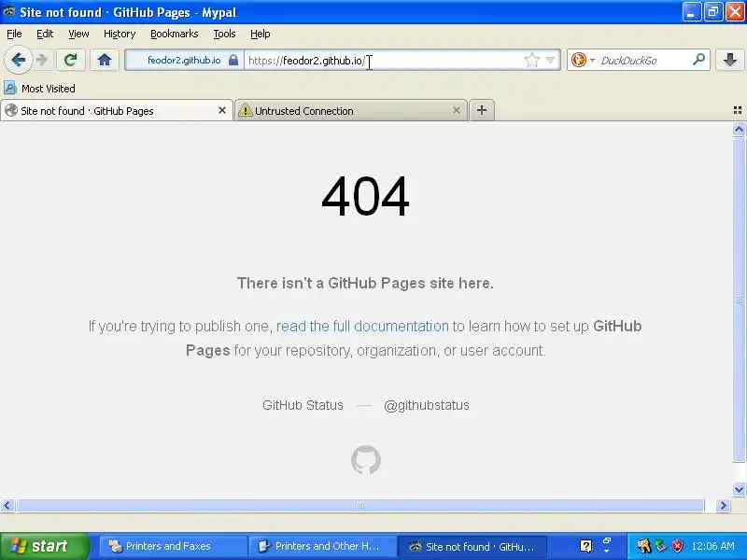The image size is (747, 560).
Task: Open the Edit menu
Action: click(45, 34)
